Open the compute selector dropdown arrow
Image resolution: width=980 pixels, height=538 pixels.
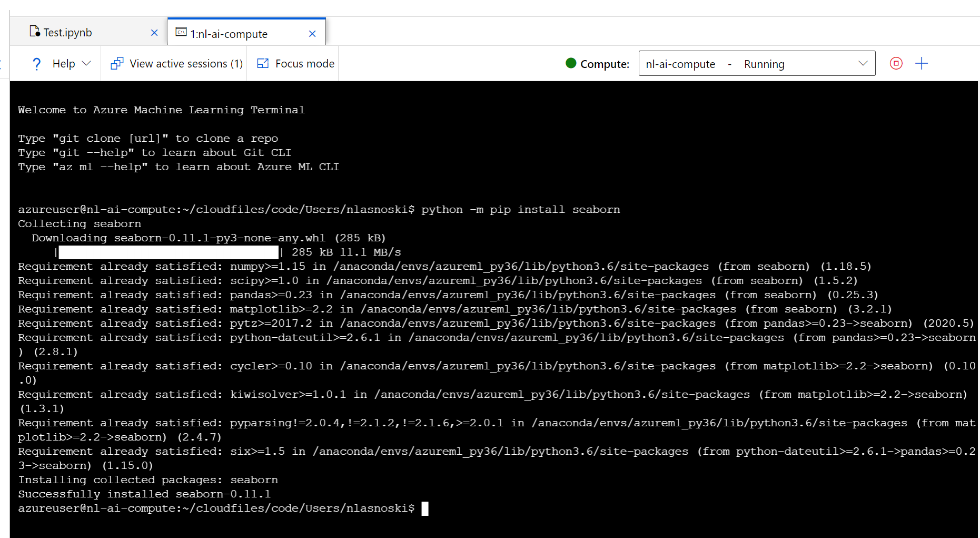(x=863, y=64)
